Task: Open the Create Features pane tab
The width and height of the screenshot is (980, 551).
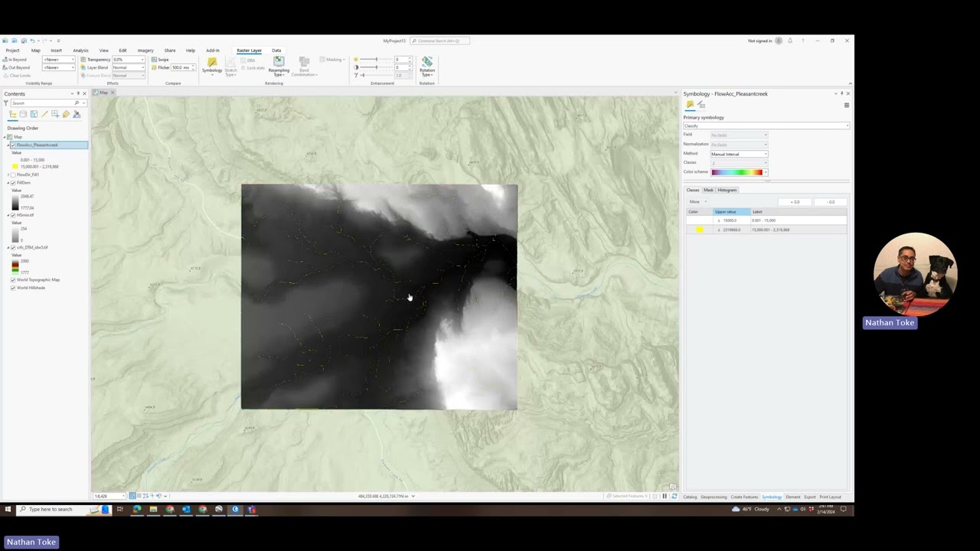Action: click(x=744, y=497)
